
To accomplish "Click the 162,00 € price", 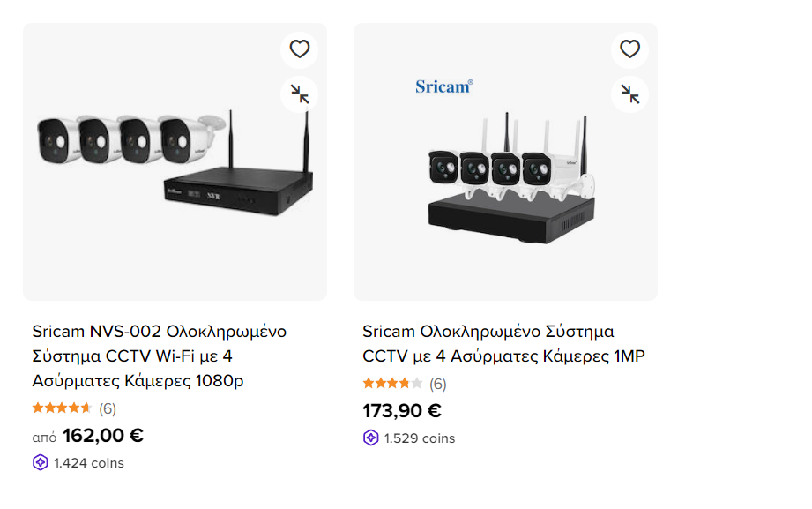I will pyautogui.click(x=103, y=436).
